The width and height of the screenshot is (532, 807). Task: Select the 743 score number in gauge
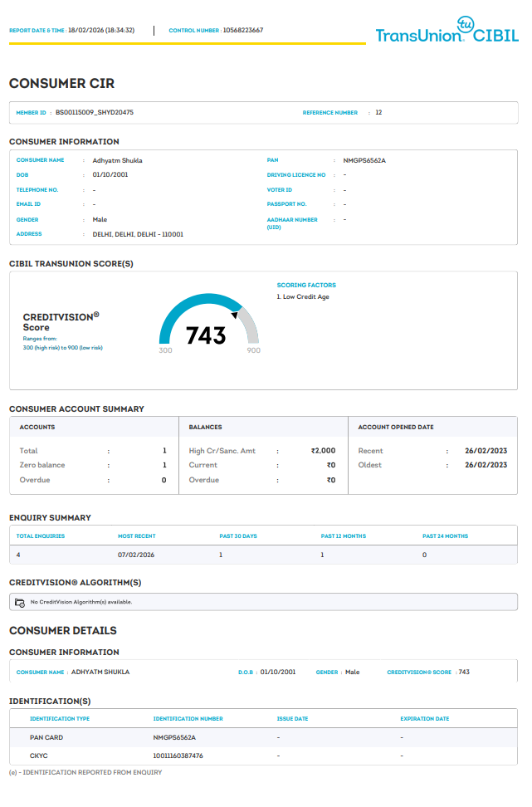[206, 335]
